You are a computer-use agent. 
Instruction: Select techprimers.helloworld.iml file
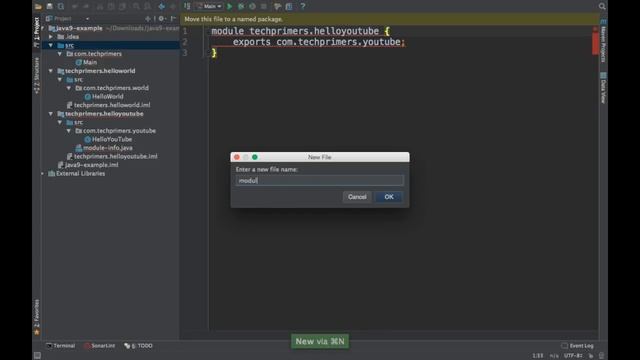(109, 105)
